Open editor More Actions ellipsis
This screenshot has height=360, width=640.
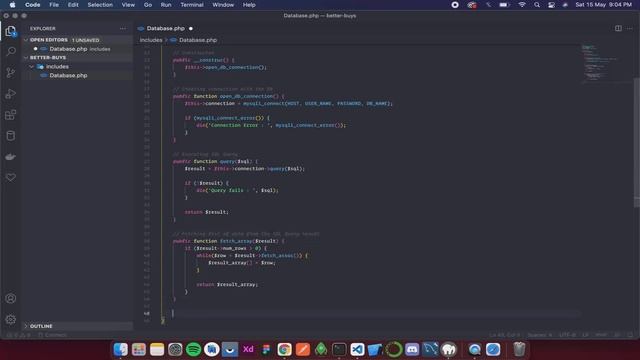[x=630, y=28]
